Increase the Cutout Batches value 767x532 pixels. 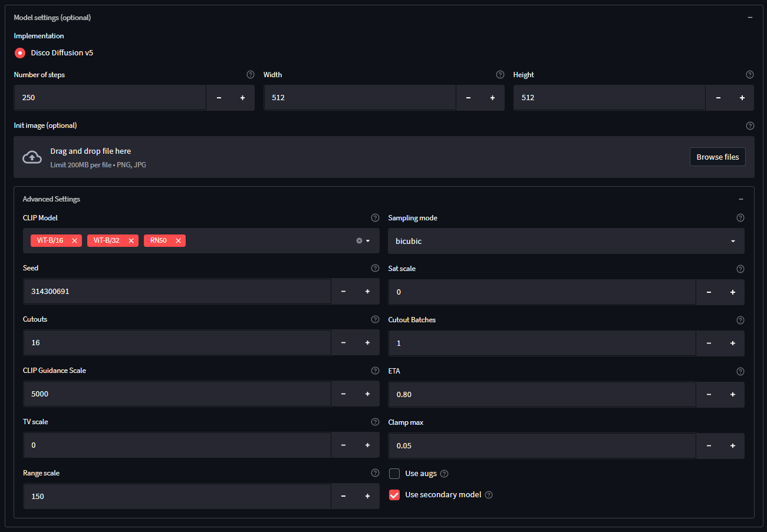click(733, 343)
